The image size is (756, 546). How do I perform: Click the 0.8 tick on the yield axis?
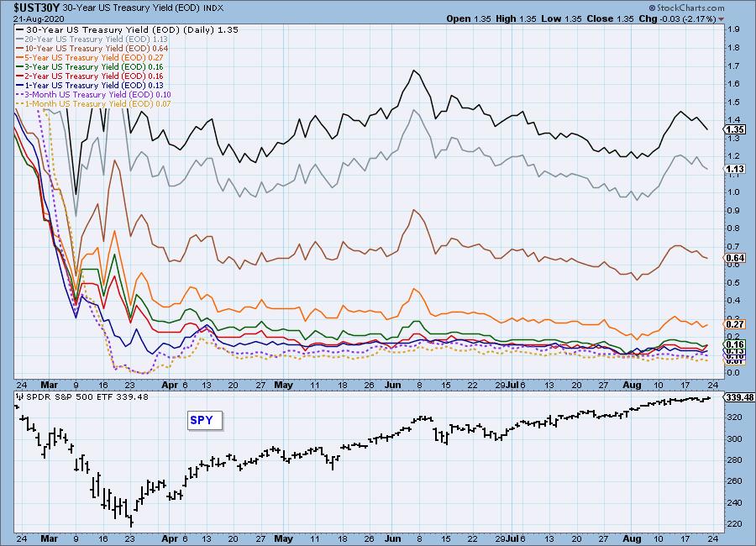[x=733, y=228]
